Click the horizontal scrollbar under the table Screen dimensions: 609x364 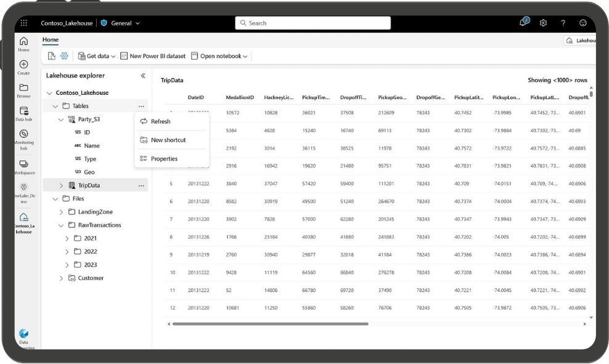pos(271,323)
